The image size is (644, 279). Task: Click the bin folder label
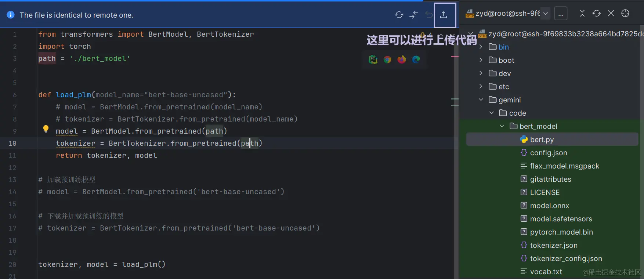point(504,47)
